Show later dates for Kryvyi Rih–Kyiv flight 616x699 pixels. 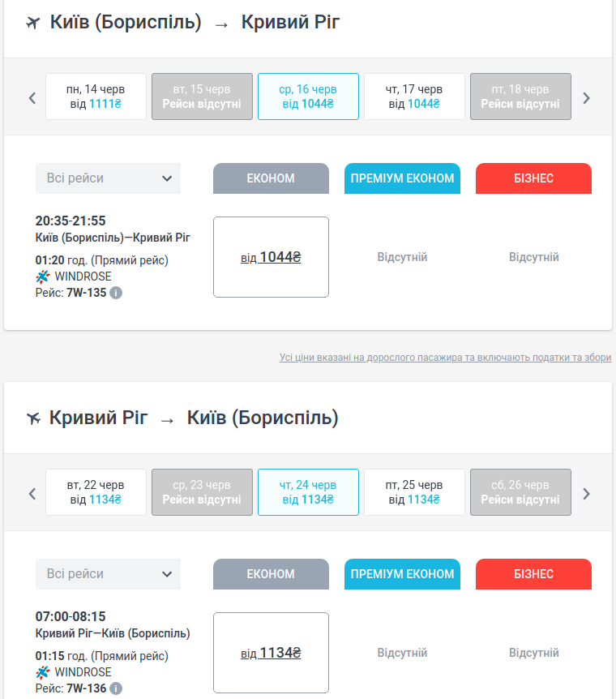click(x=587, y=493)
